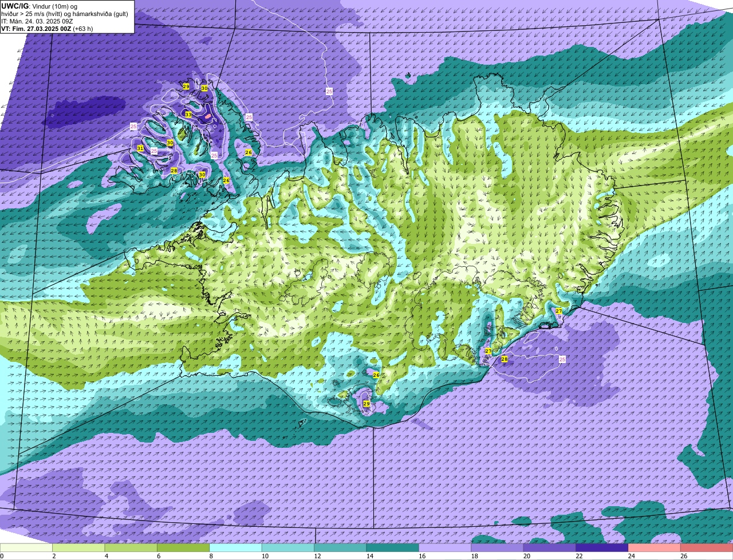Click the yellow max gust marker 31
733x560 pixels.
tap(140, 148)
